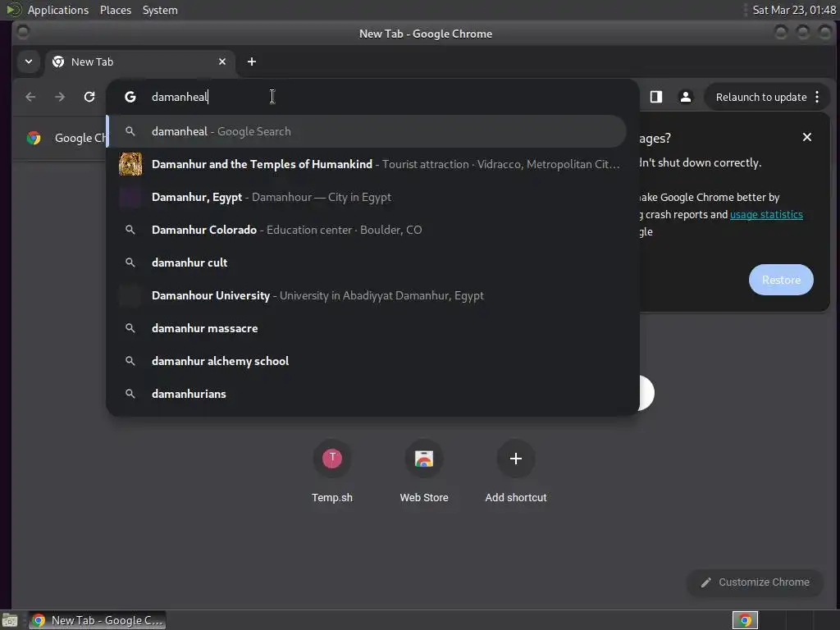Select the Damanhour University suggestion
Image resolution: width=840 pixels, height=630 pixels.
(x=367, y=295)
